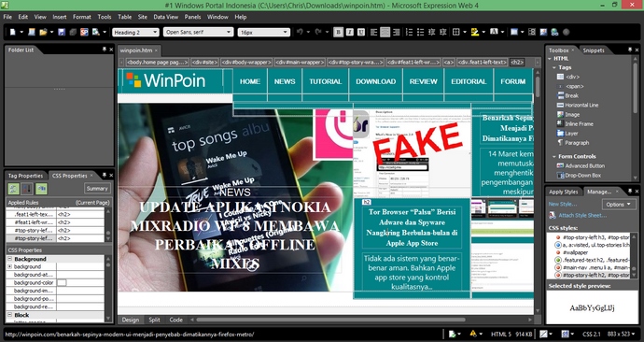The width and height of the screenshot is (644, 342).
Task: Toggle Bold formatting
Action: click(x=339, y=32)
